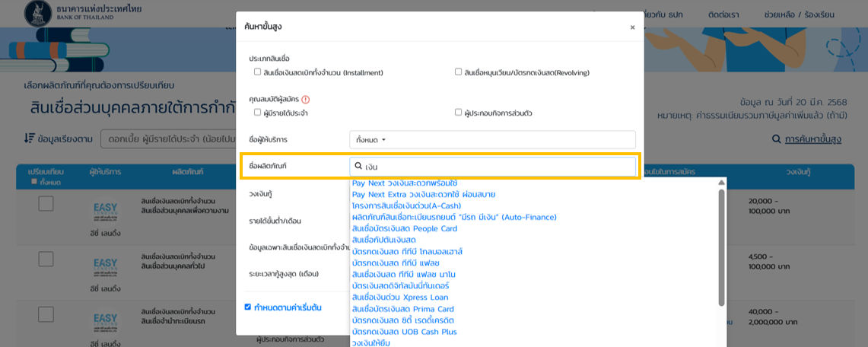Click EASY Lending logo in สินเชื่อส่วนบุคคลเพื่อความงาม row
868x347 pixels.
(105, 212)
